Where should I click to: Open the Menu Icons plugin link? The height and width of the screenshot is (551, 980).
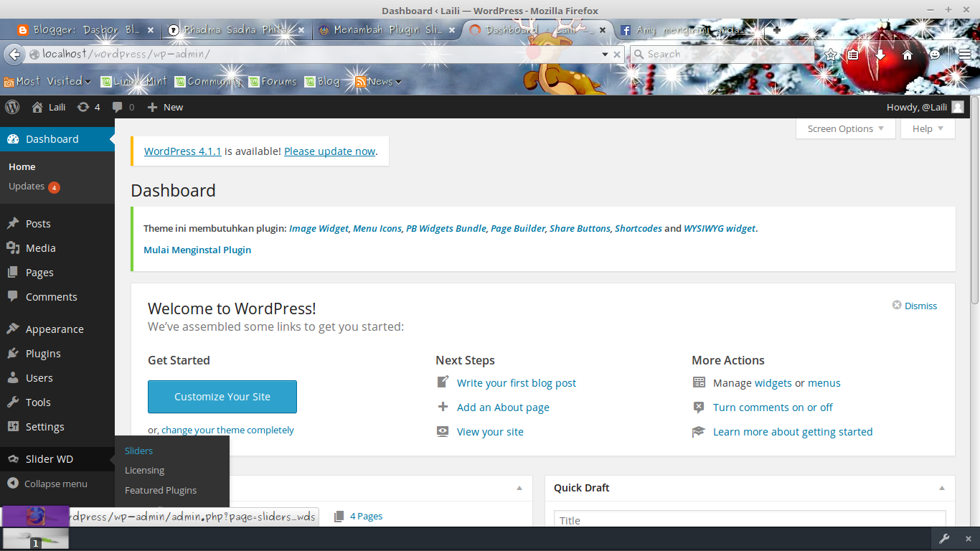point(377,229)
